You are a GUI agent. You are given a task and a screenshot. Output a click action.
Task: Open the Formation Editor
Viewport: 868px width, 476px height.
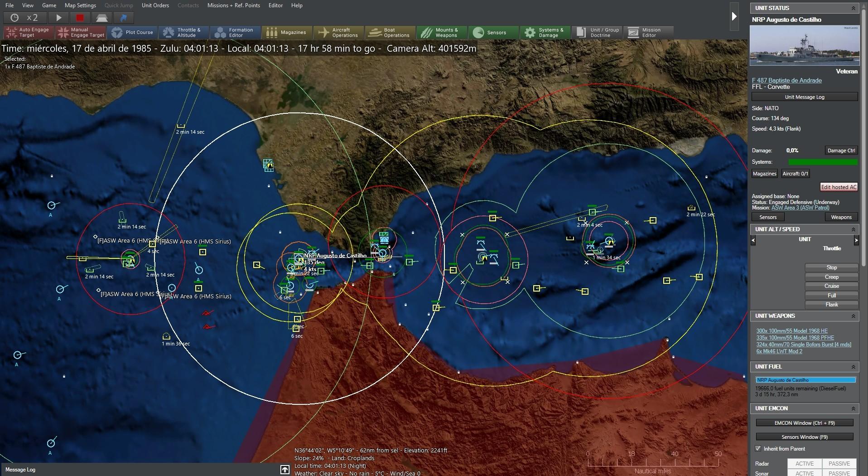[x=235, y=32]
